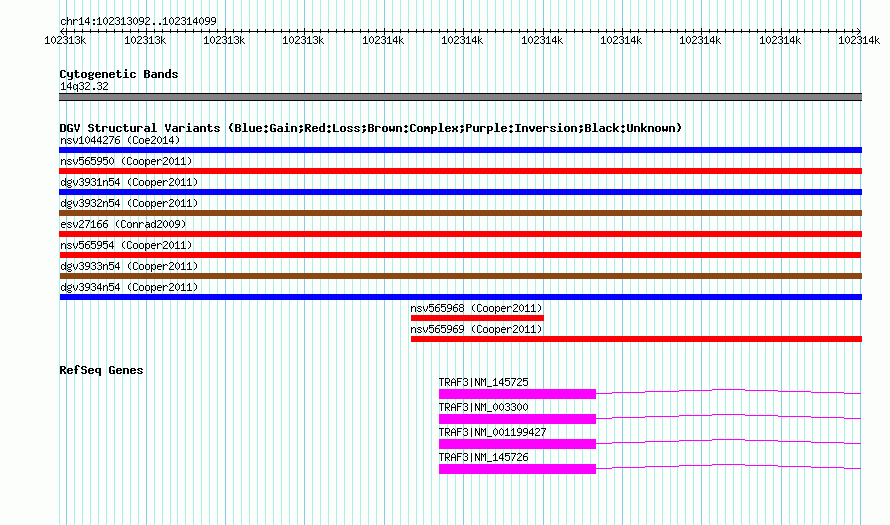Open the nsv1044276 (Coe2014) variant label
Image resolution: width=890 pixels, height=525 pixels.
(120, 140)
